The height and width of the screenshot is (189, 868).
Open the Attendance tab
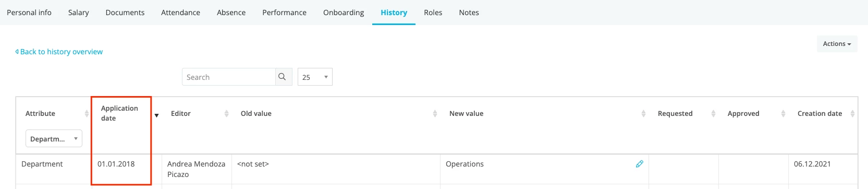180,13
